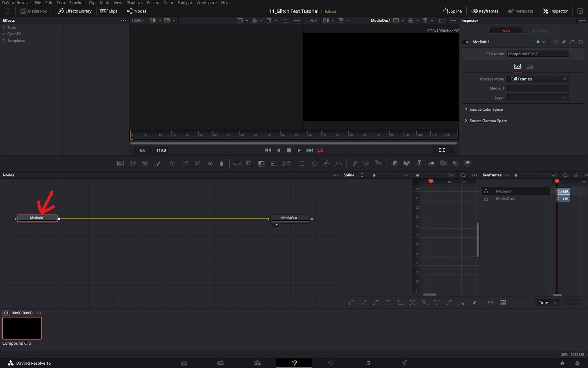The width and height of the screenshot is (588, 368).
Task: Open the Timeline menu
Action: (77, 3)
